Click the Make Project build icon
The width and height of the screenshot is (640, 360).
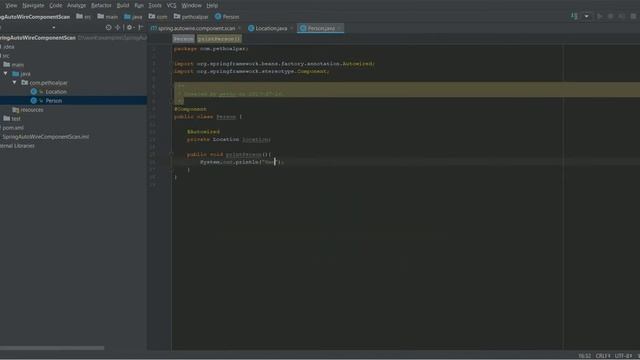(x=574, y=16)
